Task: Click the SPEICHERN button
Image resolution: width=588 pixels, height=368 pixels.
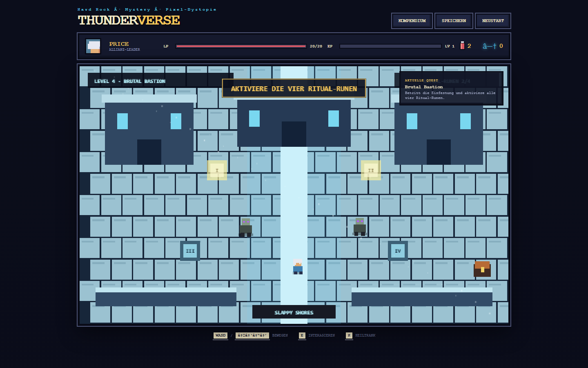Action: click(x=454, y=21)
